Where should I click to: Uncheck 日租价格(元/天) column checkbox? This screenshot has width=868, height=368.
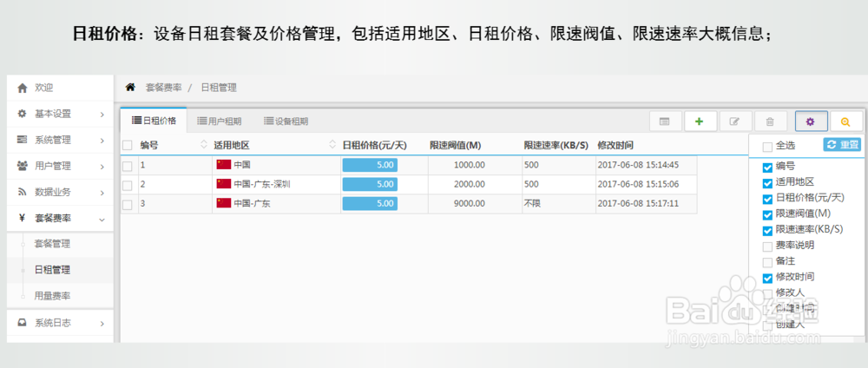(x=767, y=200)
